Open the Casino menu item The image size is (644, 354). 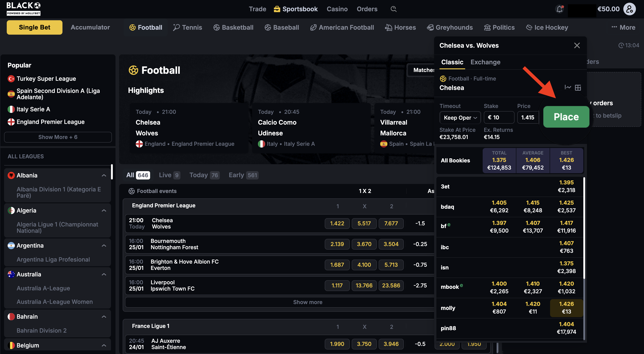337,9
